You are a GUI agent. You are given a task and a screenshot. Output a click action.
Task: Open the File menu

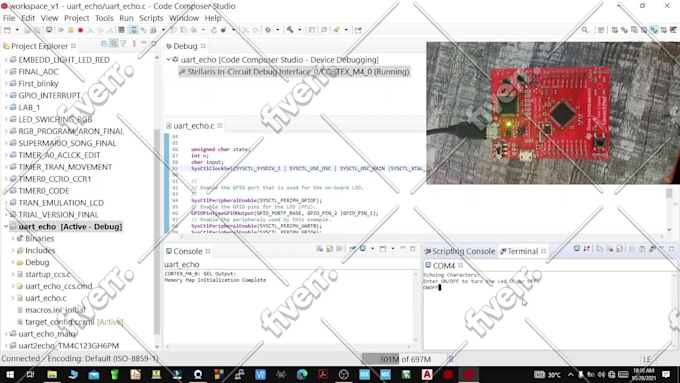(x=9, y=18)
